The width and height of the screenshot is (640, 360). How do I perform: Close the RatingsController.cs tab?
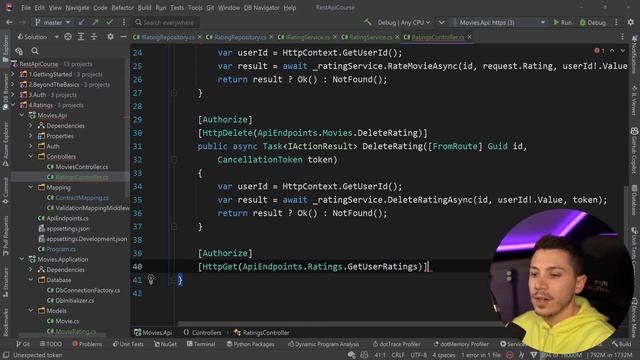(x=469, y=37)
